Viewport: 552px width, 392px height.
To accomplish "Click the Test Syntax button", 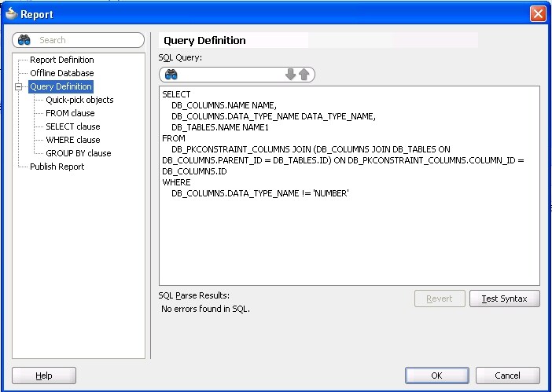I will (x=505, y=299).
